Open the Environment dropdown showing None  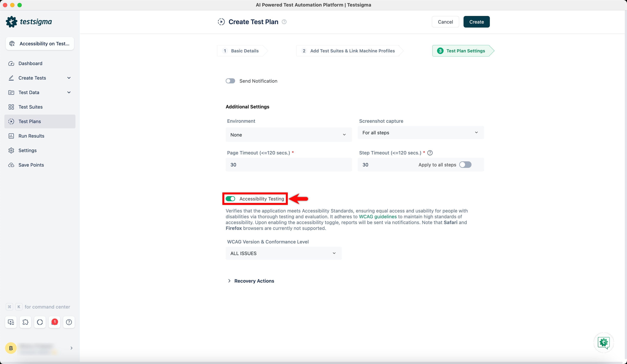coord(288,135)
